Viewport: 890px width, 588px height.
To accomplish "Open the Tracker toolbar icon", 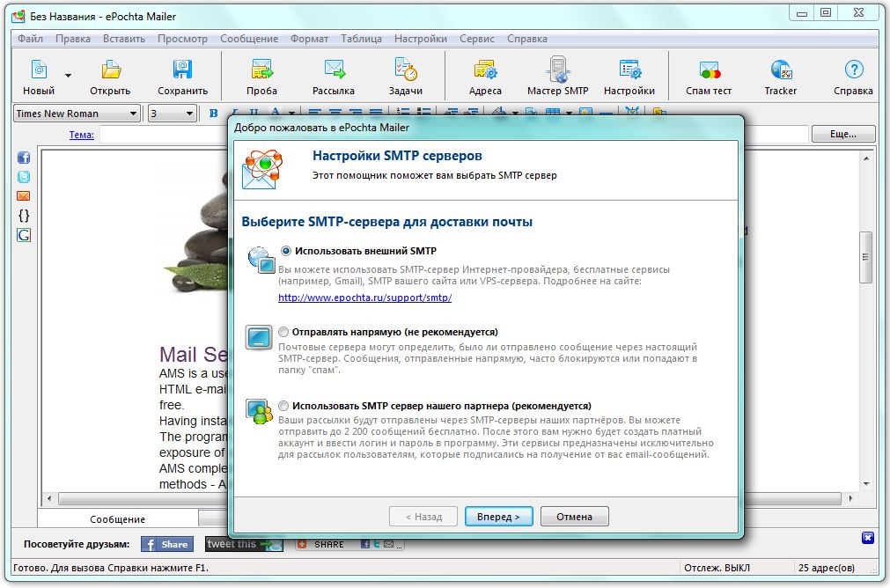I will (781, 70).
